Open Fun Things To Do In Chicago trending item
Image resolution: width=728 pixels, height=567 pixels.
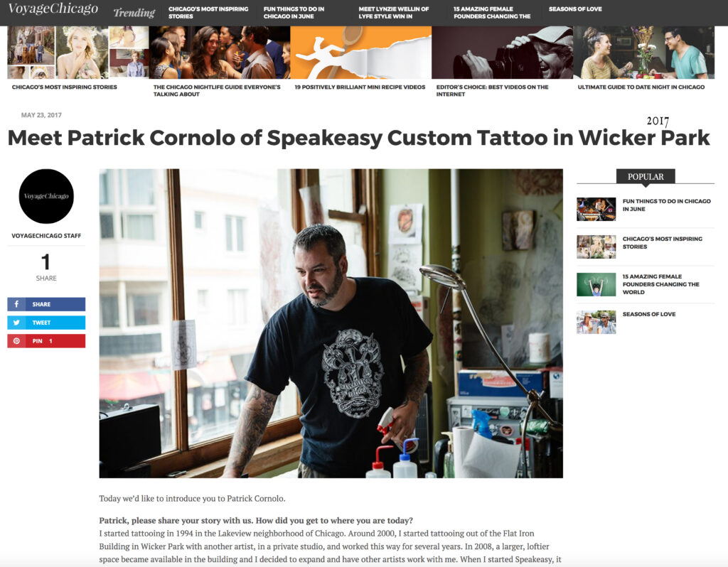coord(294,13)
